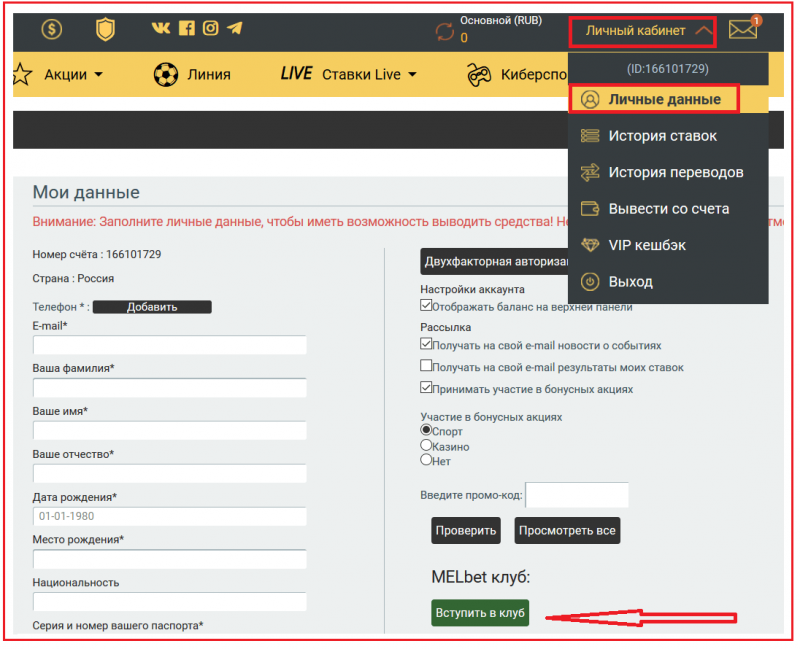The width and height of the screenshot is (800, 649).
Task: Click the Национальность input field
Action: [169, 602]
